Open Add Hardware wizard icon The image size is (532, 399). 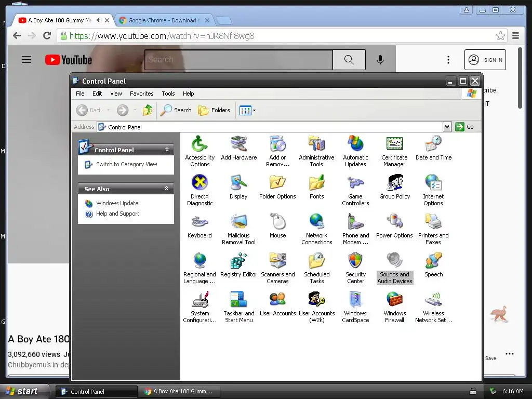(238, 148)
